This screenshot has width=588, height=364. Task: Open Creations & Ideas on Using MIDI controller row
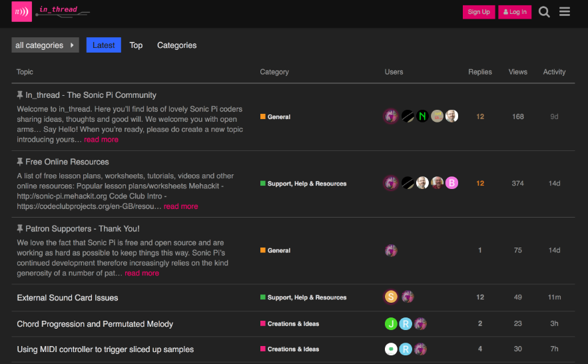pos(290,349)
